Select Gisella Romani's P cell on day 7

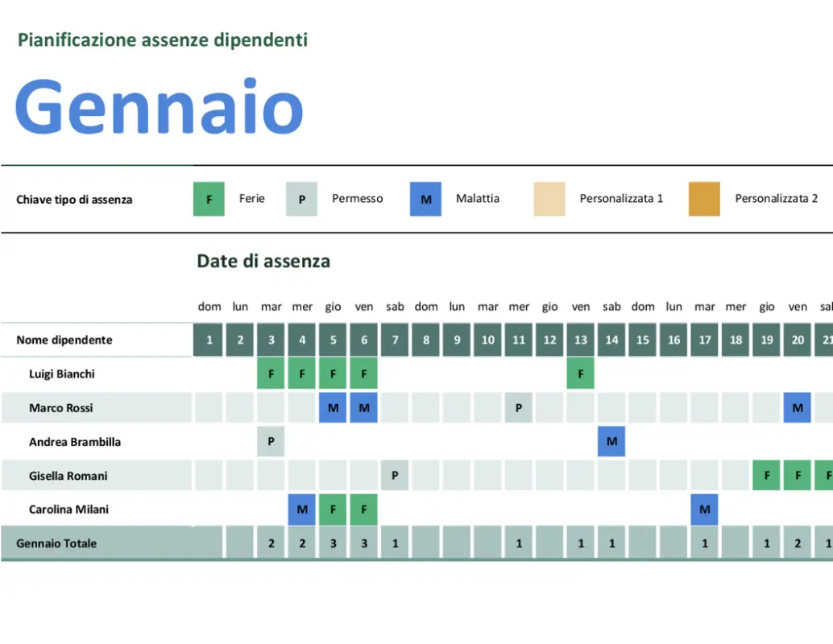(x=395, y=476)
